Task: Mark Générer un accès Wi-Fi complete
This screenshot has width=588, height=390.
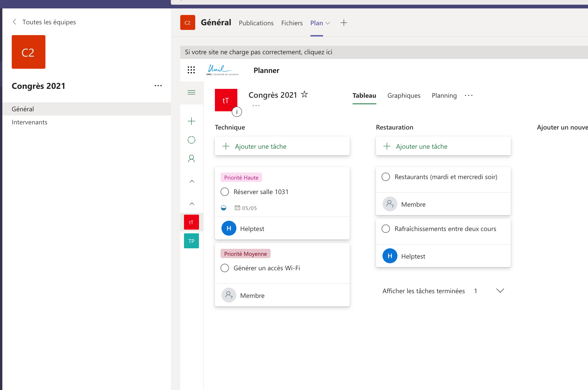Action: pos(224,268)
